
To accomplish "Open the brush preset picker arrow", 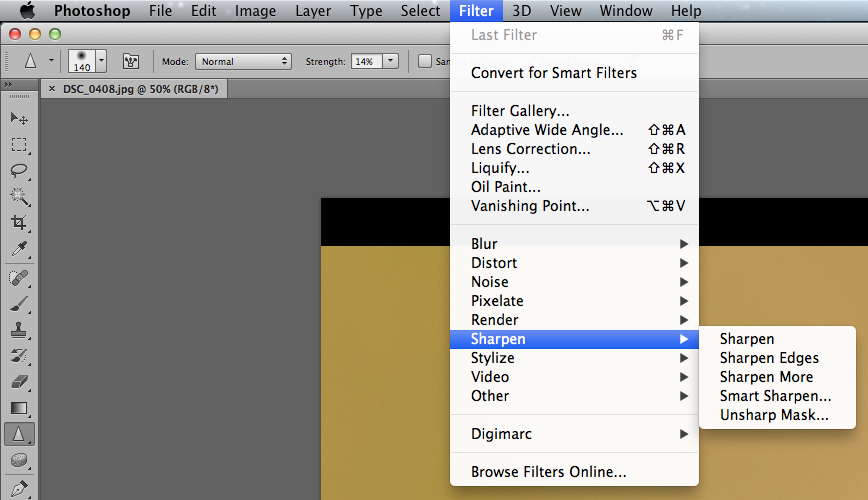I will click(101, 61).
